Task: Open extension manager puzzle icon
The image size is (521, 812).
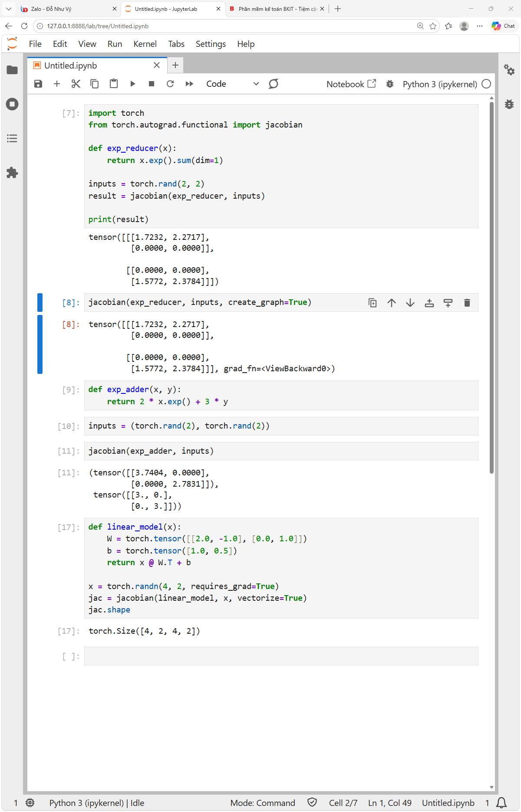Action: [12, 173]
